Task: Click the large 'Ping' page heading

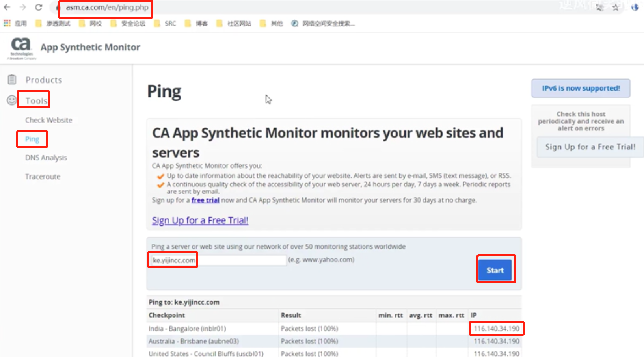Action: coord(164,92)
